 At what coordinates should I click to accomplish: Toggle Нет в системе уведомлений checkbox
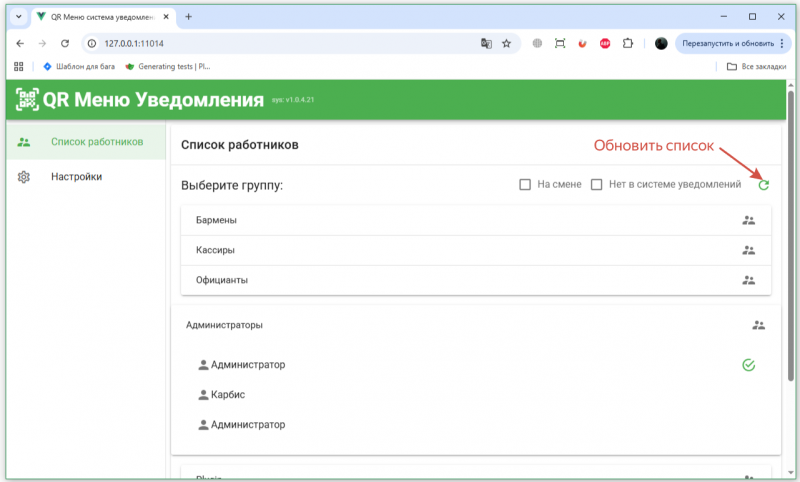point(597,185)
